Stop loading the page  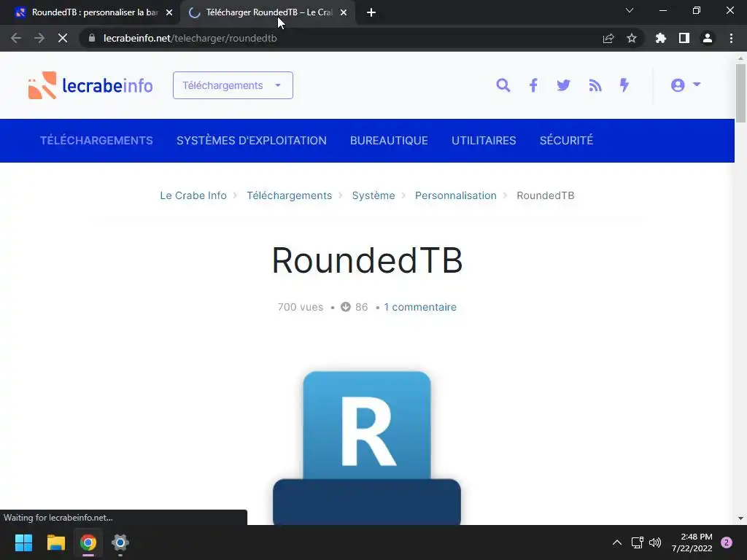pos(63,38)
